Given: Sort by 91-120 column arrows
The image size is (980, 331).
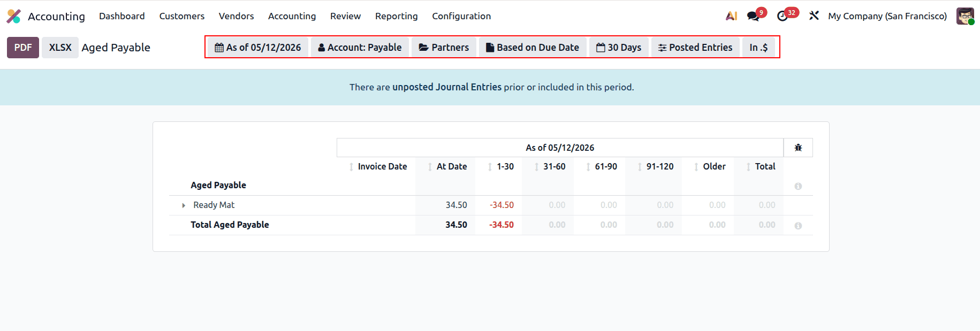Looking at the screenshot, I should [x=640, y=167].
